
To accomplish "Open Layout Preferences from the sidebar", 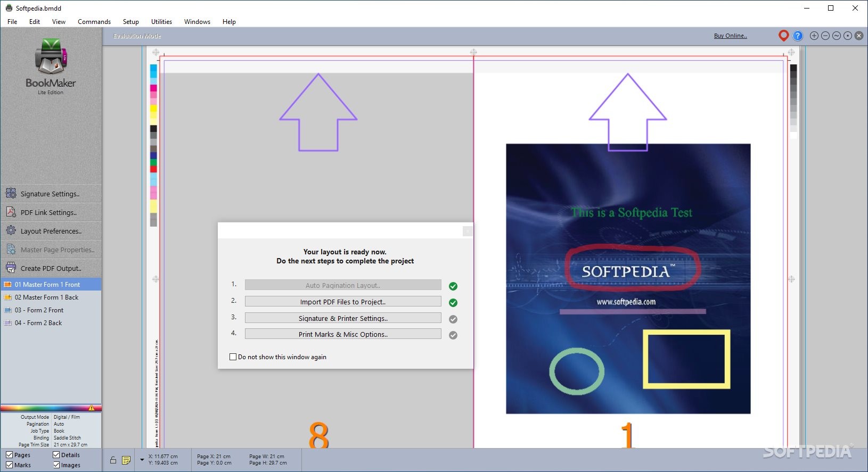I will [x=51, y=231].
